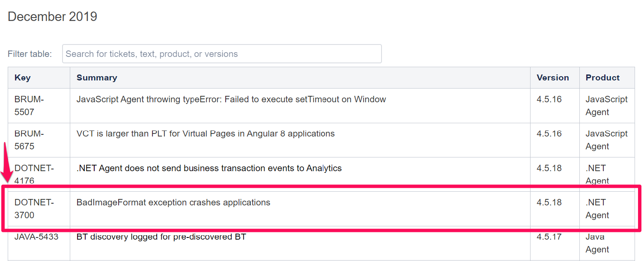Click the JAVA-5433 ticket key
The width and height of the screenshot is (644, 261).
tap(36, 237)
